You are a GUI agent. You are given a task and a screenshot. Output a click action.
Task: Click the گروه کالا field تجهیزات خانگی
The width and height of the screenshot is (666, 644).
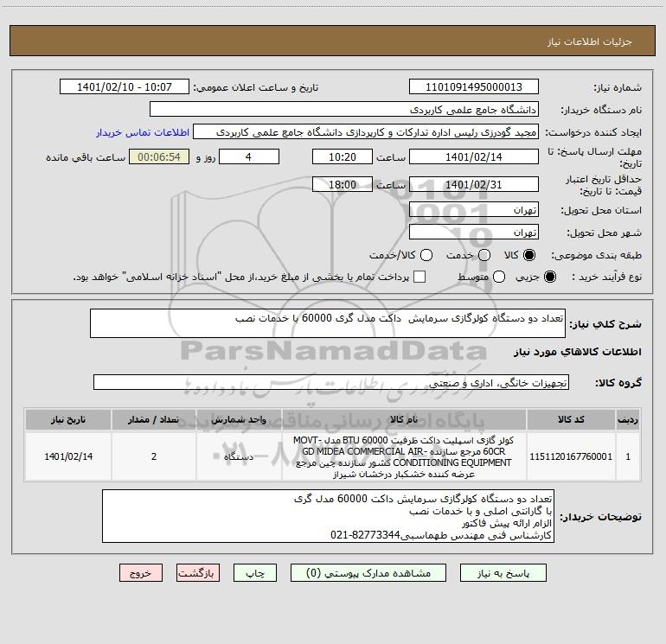tap(331, 382)
